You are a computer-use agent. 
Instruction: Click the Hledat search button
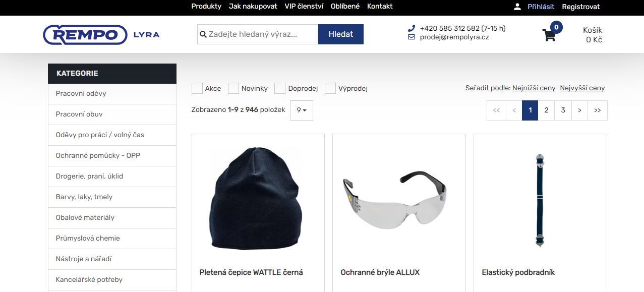coord(341,34)
